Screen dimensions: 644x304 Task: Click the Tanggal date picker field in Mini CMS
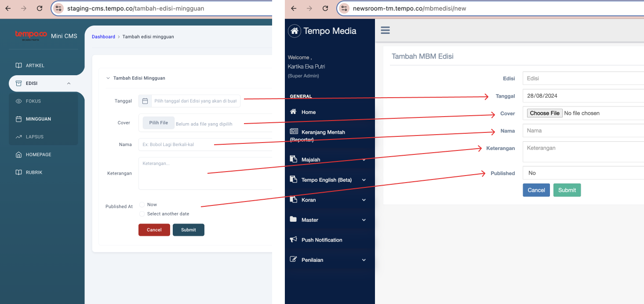click(x=189, y=101)
